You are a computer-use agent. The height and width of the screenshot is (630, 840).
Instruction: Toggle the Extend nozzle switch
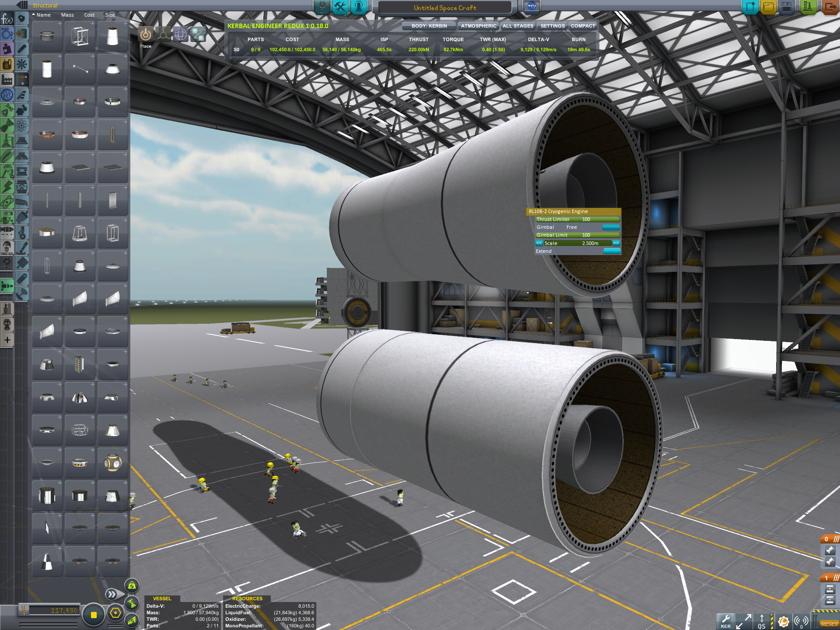pyautogui.click(x=612, y=251)
